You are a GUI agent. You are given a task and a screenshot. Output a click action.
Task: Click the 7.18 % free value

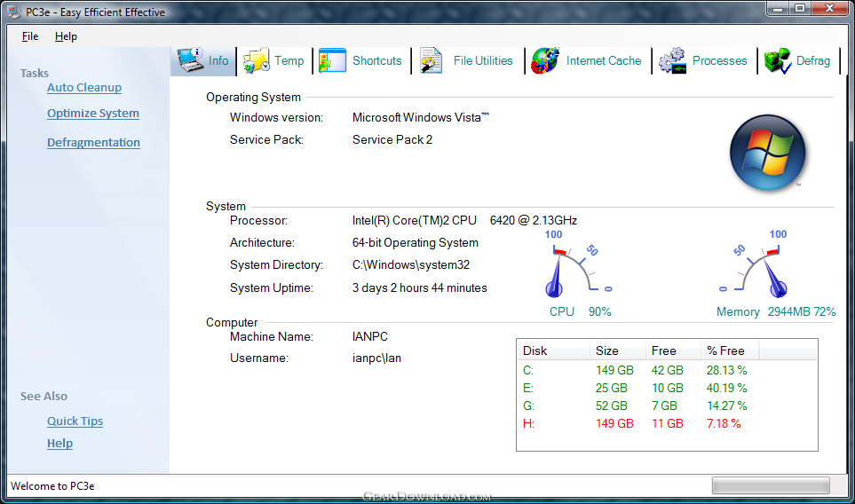click(724, 423)
